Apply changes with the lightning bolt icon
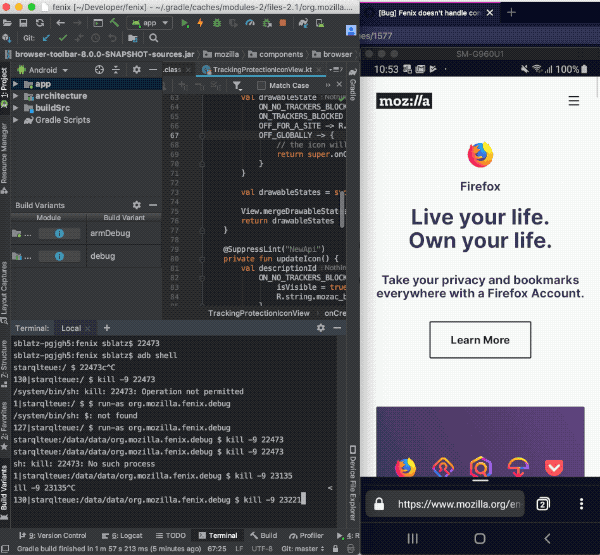600x555 pixels. click(200, 23)
